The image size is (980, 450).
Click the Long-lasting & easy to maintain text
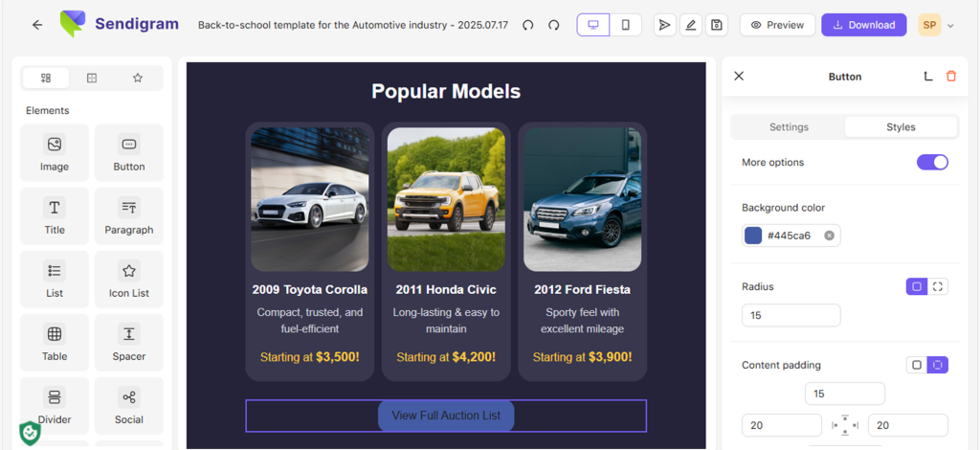(446, 320)
